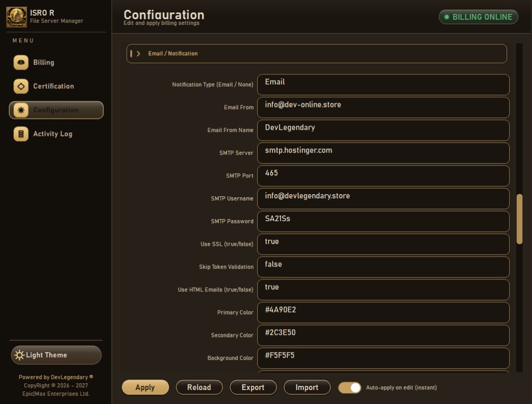Click the 'Primary Color' label
The width and height of the screenshot is (532, 404).
(x=235, y=313)
